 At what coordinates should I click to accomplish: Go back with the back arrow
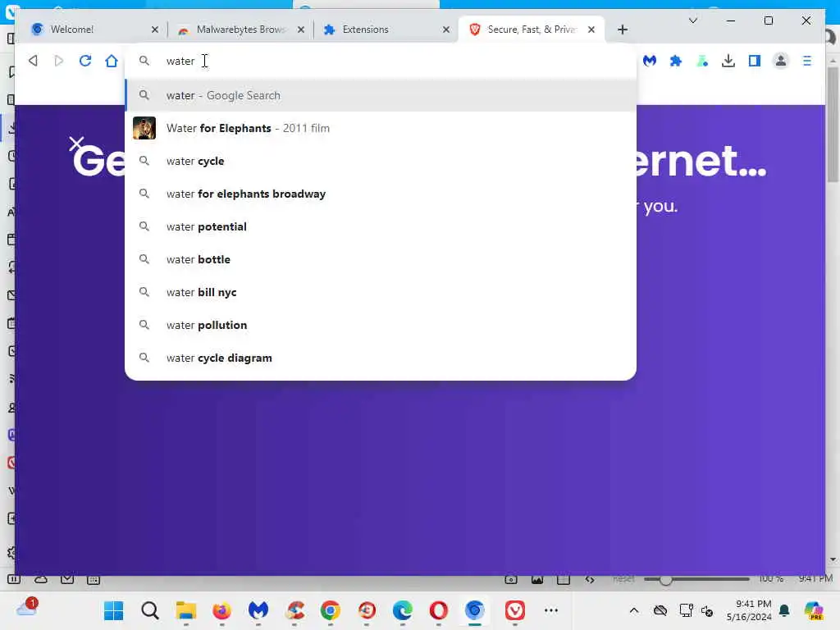coord(33,61)
